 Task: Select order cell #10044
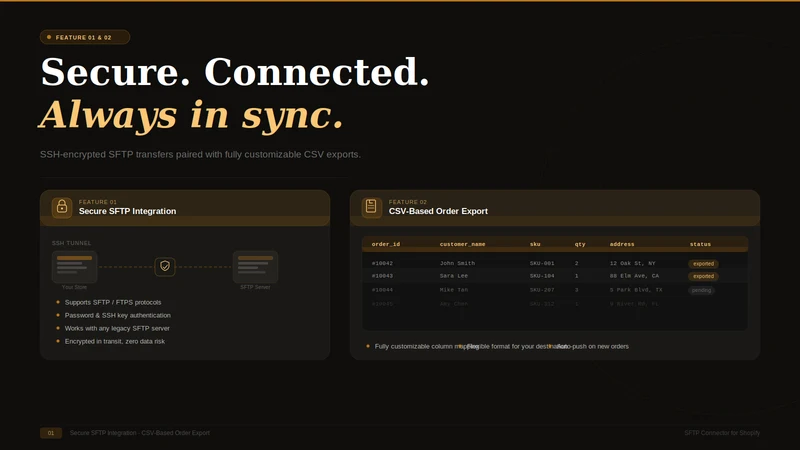[382, 290]
